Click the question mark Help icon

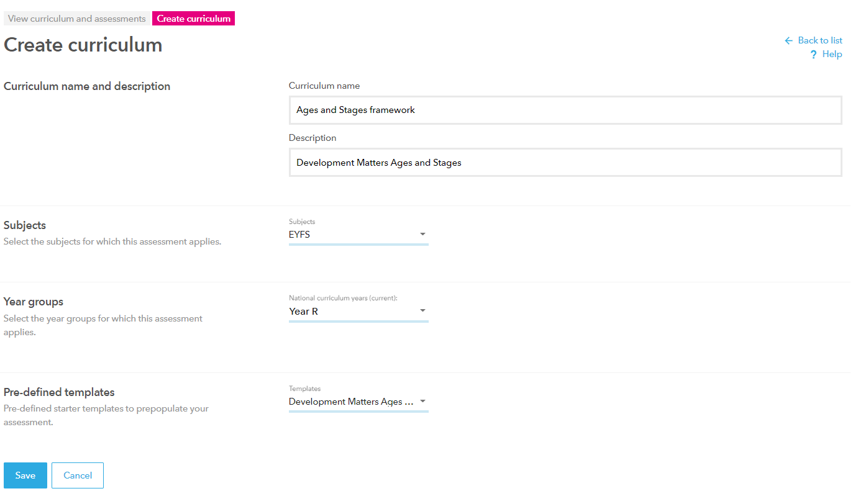pos(813,55)
